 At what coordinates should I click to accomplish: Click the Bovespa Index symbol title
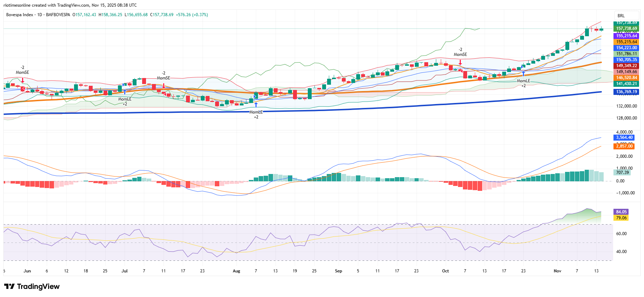(20, 15)
